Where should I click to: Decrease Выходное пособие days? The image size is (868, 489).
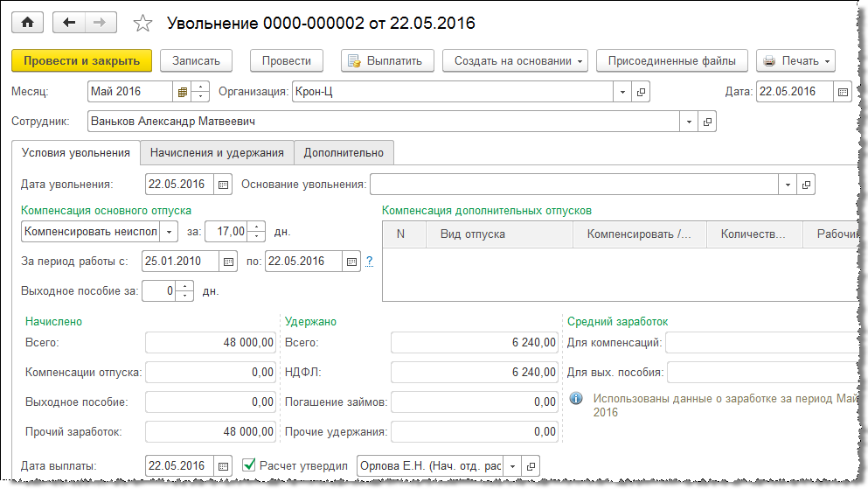184,297
